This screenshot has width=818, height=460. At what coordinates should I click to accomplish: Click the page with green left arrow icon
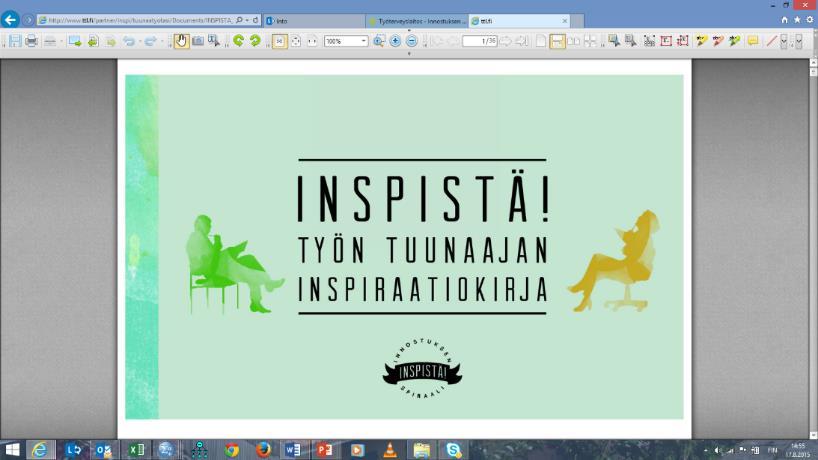click(x=93, y=41)
